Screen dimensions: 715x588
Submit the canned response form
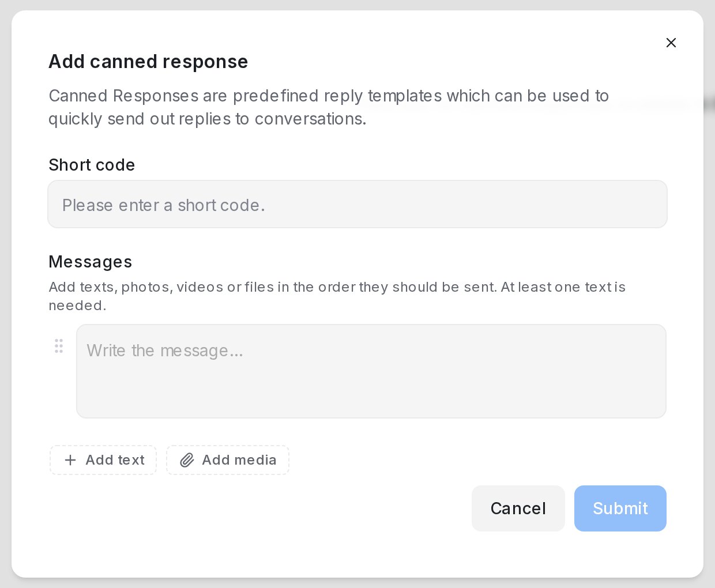pos(620,508)
